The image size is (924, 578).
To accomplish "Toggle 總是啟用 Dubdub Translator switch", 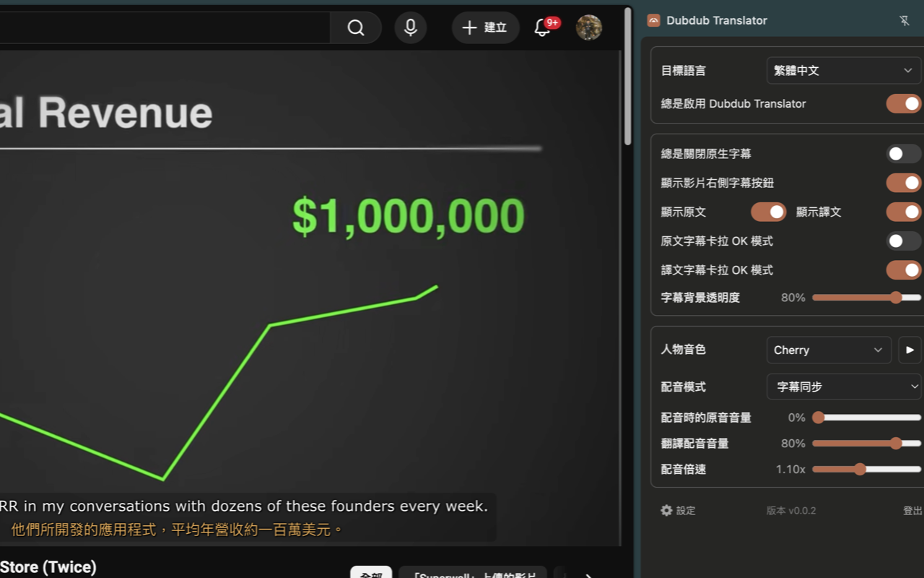I will (x=904, y=103).
